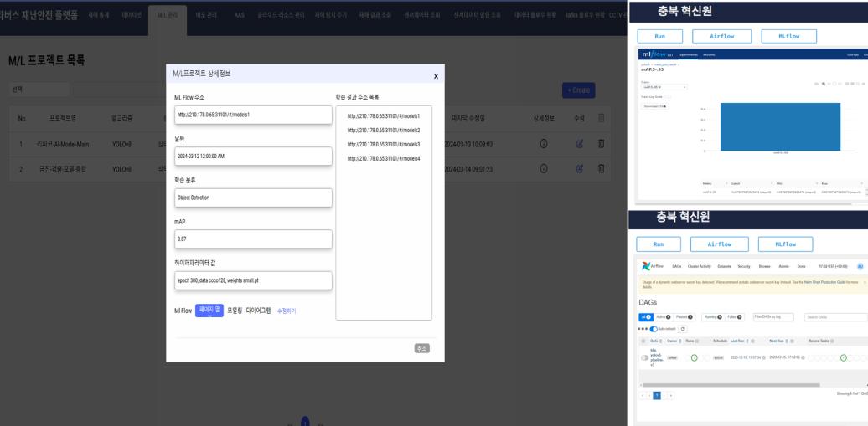Open Y-axis metric dropdown in MLflow

pyautogui.click(x=664, y=87)
